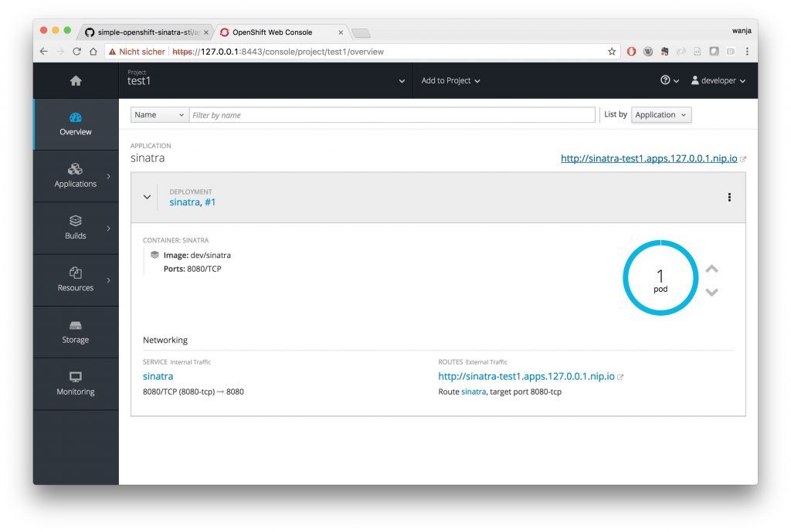Click the 1 pod donut chart

coord(660,278)
